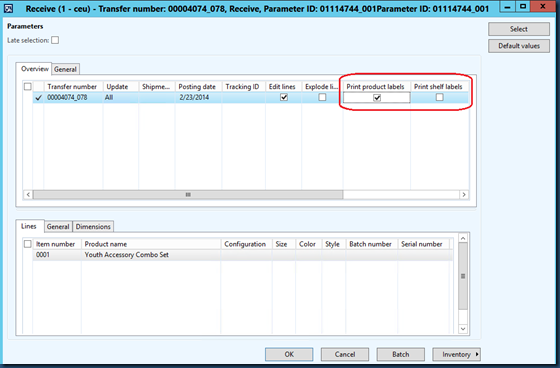The height and width of the screenshot is (368, 560).
Task: Uncheck the Print product labels checkbox
Action: tap(377, 98)
